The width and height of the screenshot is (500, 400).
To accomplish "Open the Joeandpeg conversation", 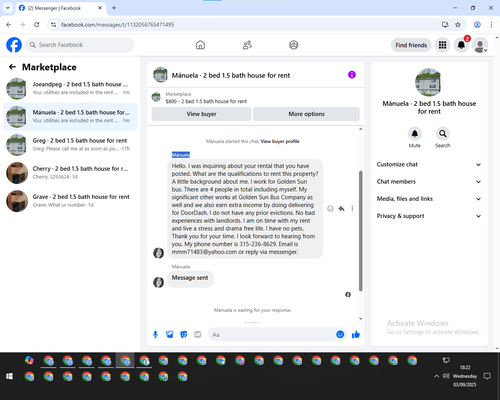I will [70, 89].
